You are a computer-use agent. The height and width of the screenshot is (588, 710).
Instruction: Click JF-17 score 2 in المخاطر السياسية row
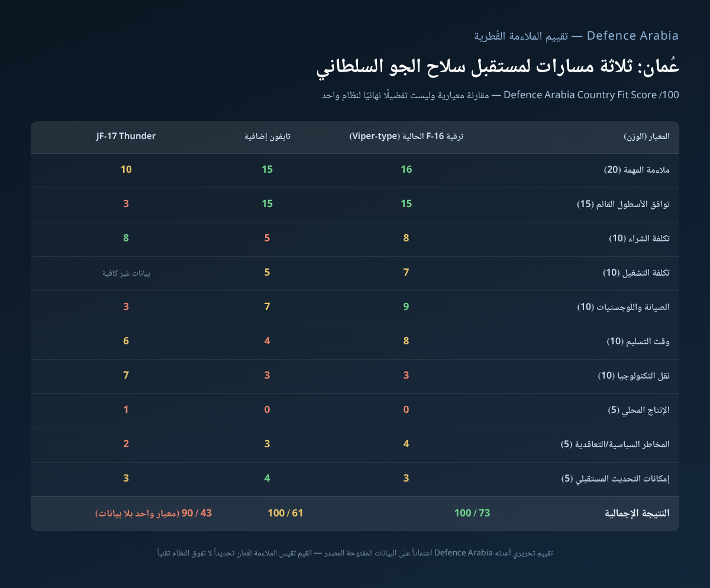(126, 444)
